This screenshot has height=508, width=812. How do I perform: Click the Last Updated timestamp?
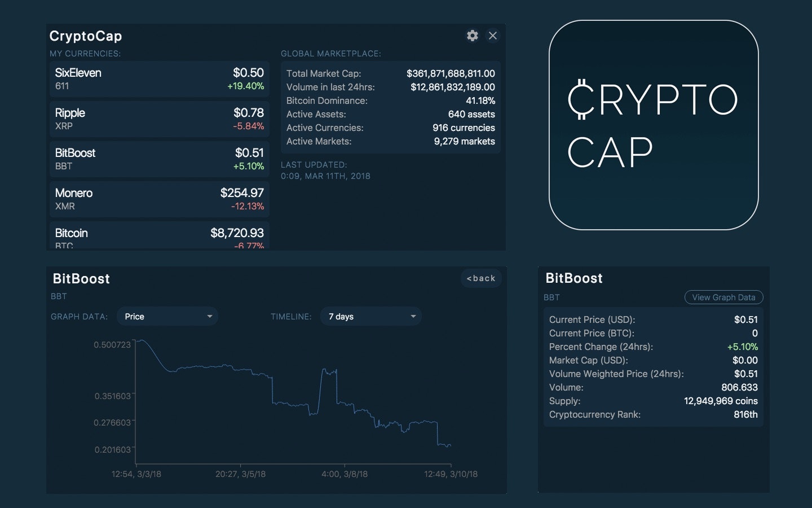[x=326, y=176]
